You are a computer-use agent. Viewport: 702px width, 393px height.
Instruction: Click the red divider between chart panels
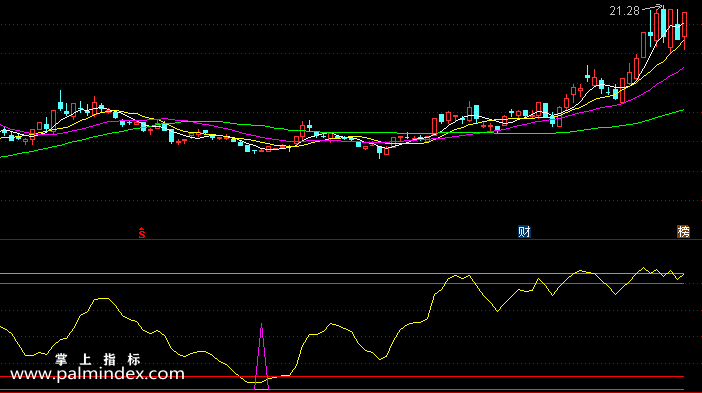[351, 240]
